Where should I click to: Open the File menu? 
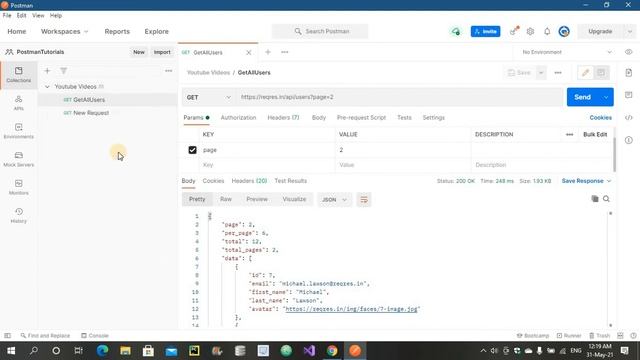pos(7,16)
